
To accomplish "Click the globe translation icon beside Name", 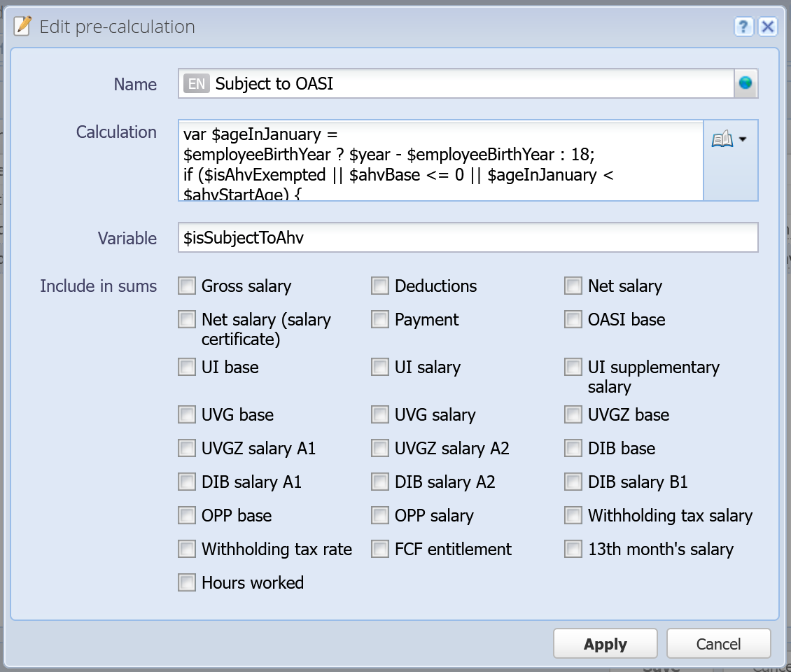I will 745,83.
